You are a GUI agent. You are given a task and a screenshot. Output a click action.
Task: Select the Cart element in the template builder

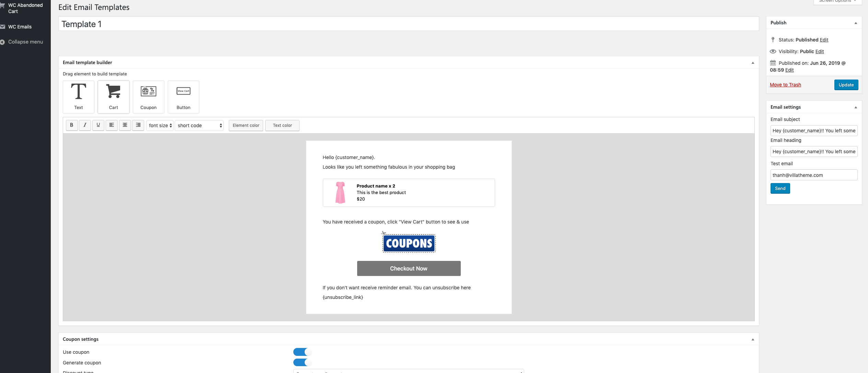pyautogui.click(x=113, y=97)
